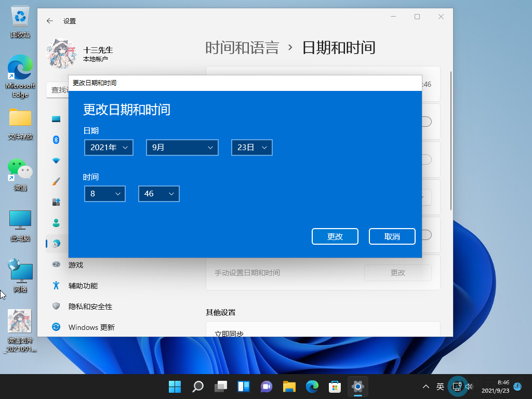Toggle the first switch beside 8:46 clock section

424,122
